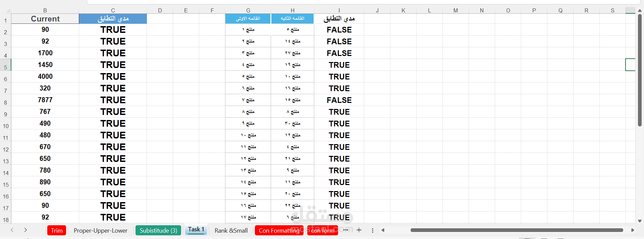Select TRUE cell beside value 890
The width and height of the screenshot is (644, 239).
click(x=113, y=182)
